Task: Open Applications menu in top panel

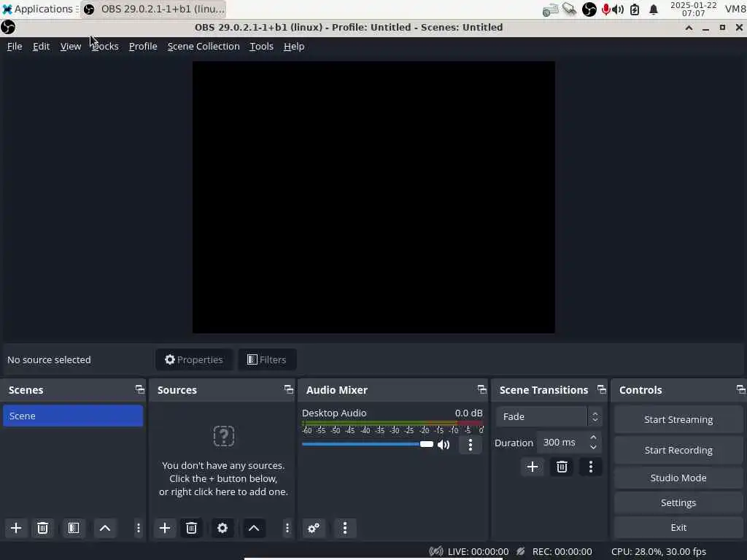Action: [39, 9]
